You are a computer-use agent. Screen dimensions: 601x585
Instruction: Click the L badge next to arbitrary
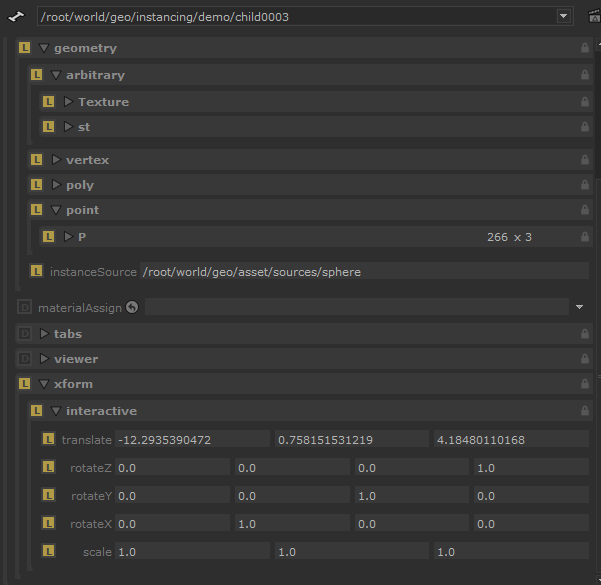pyautogui.click(x=36, y=75)
